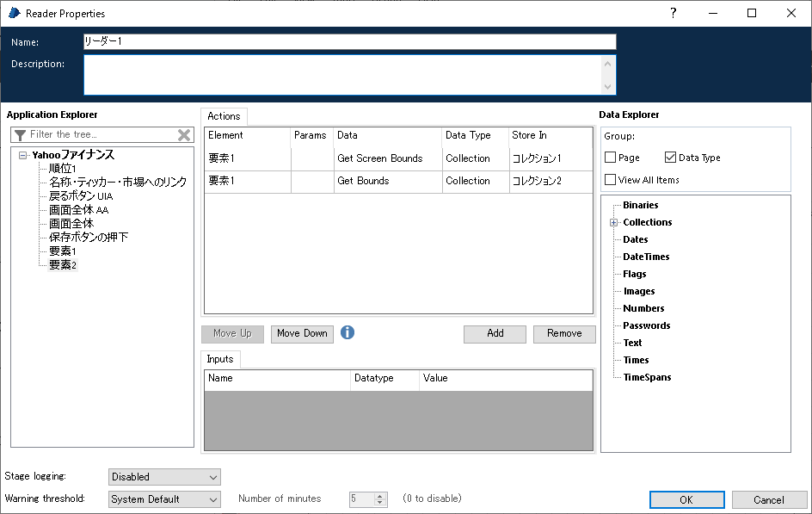Click the Datatype header in Inputs grid
The image size is (812, 514).
click(384, 379)
